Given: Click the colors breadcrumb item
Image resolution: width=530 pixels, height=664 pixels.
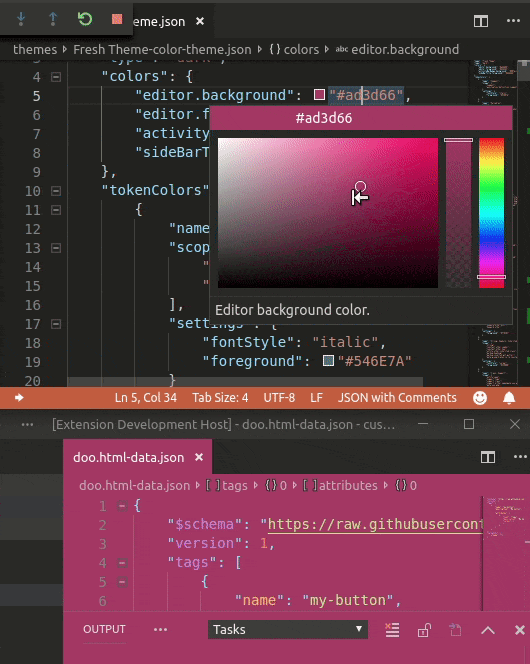Looking at the screenshot, I should (294, 50).
